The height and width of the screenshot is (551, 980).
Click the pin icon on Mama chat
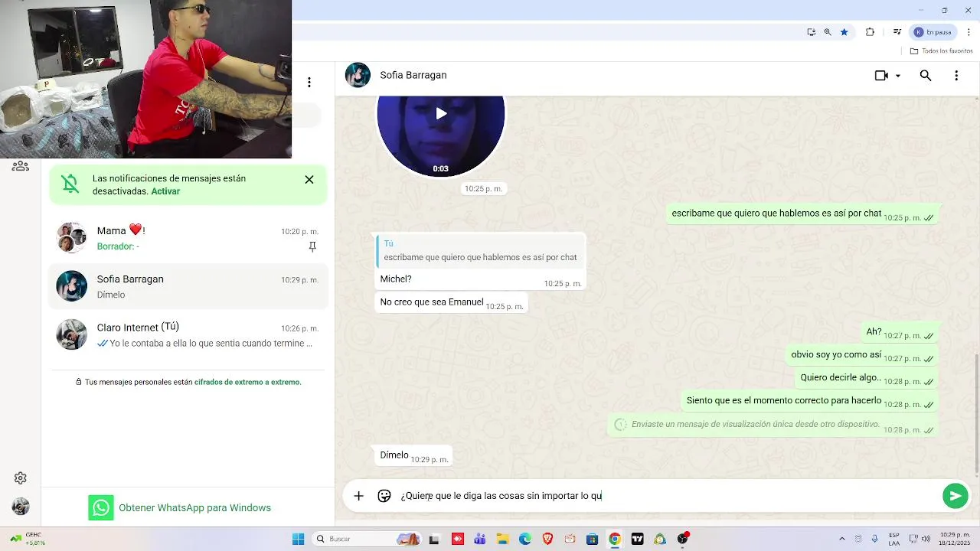[312, 246]
